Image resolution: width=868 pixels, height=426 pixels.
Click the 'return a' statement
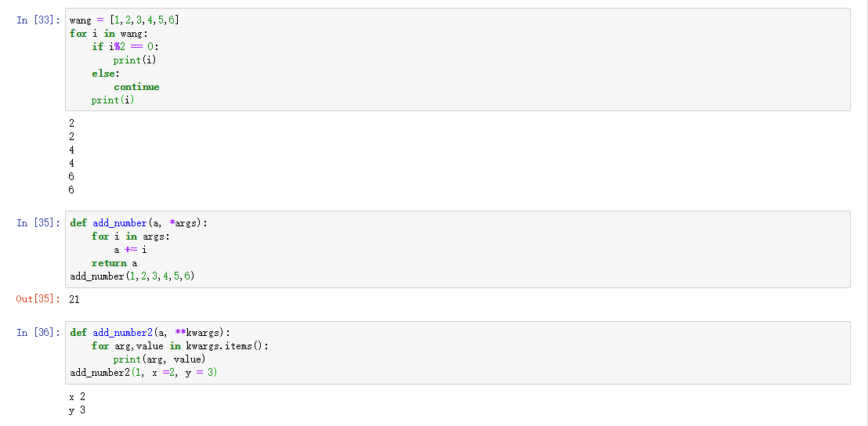[x=114, y=263]
